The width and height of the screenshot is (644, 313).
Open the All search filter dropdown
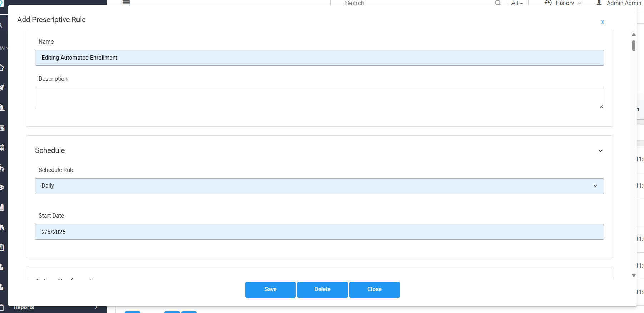[x=517, y=3]
